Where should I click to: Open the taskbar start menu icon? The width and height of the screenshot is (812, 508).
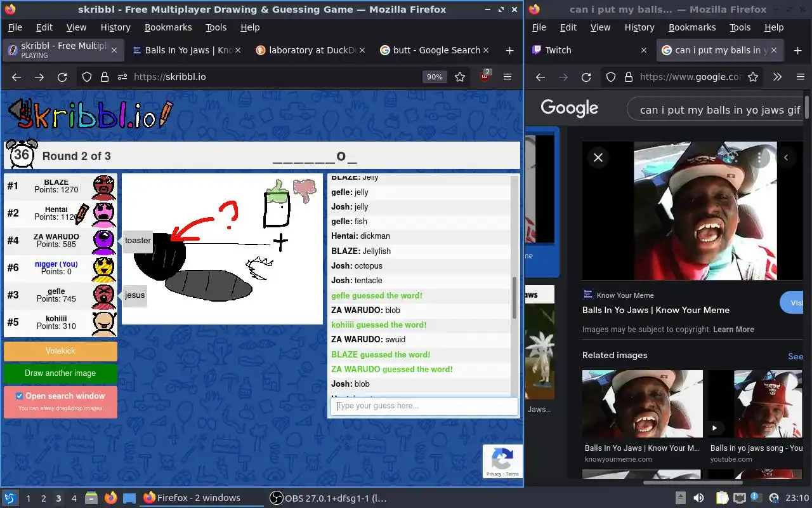click(x=10, y=498)
